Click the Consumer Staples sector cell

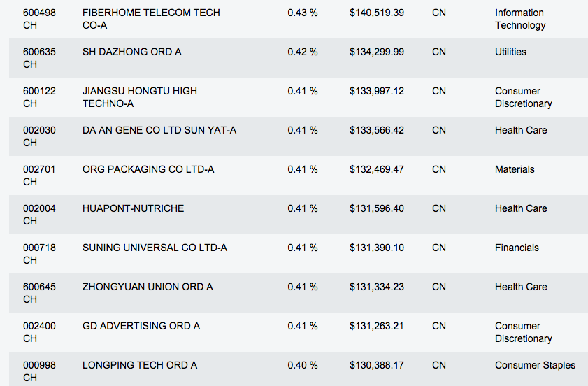pyautogui.click(x=535, y=365)
